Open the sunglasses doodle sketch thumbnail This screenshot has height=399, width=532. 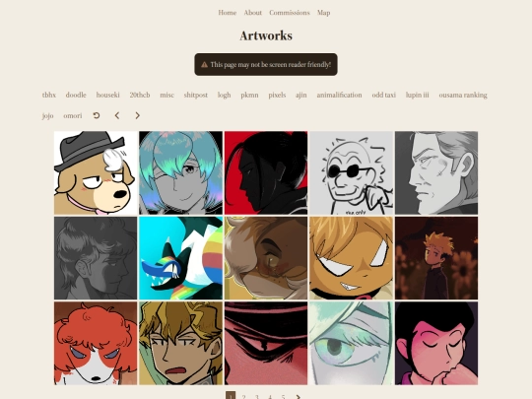point(351,173)
